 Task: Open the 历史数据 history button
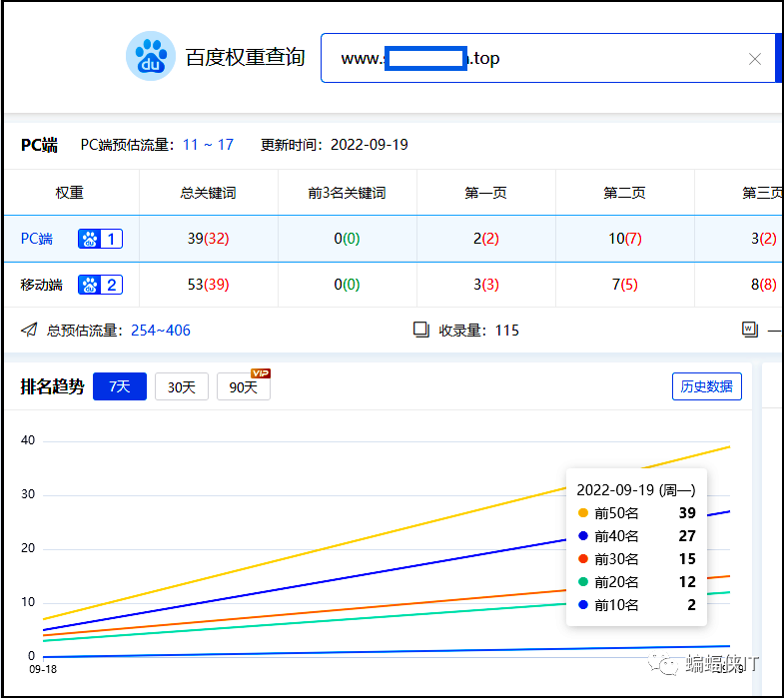point(707,386)
